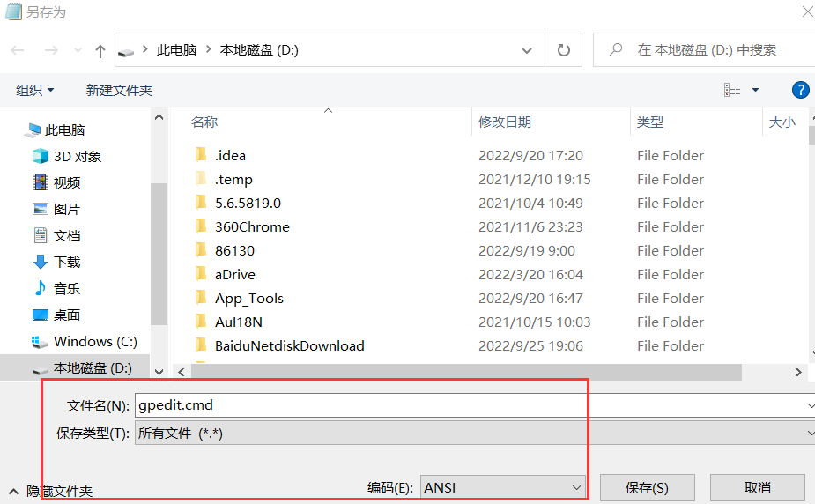The height and width of the screenshot is (504, 815).
Task: Click 保存(S) to save the file
Action: click(x=647, y=488)
